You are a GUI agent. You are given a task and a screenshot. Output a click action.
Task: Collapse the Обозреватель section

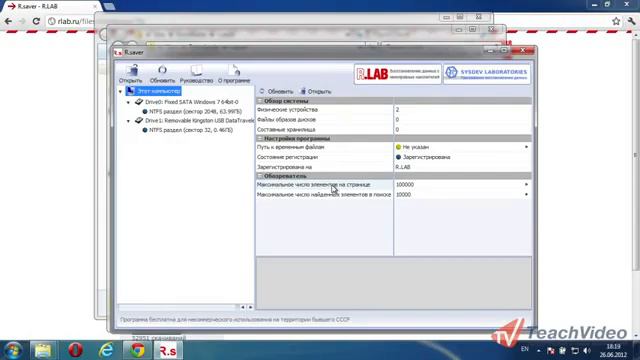coord(260,176)
